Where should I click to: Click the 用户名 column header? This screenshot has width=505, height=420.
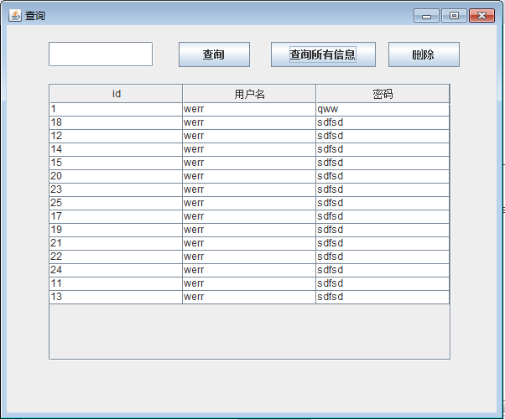(x=249, y=94)
